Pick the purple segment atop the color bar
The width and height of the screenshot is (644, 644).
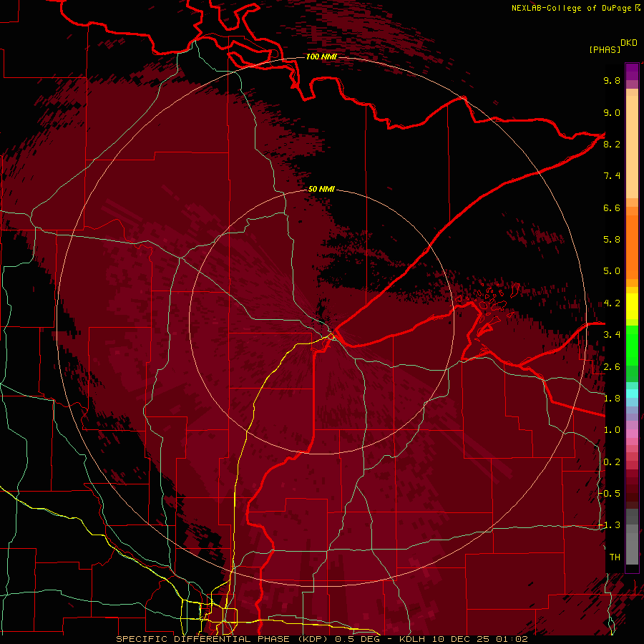coord(632,72)
